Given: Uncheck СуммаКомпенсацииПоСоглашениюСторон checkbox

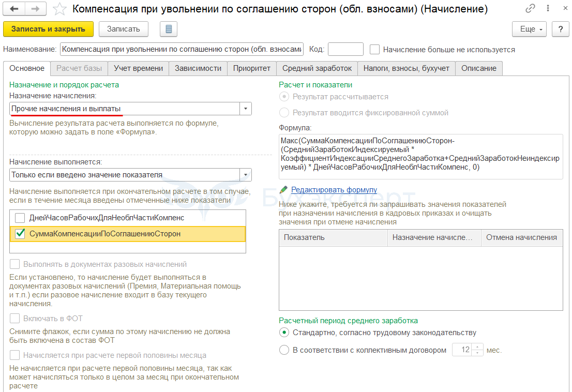Looking at the screenshot, I should click(20, 234).
